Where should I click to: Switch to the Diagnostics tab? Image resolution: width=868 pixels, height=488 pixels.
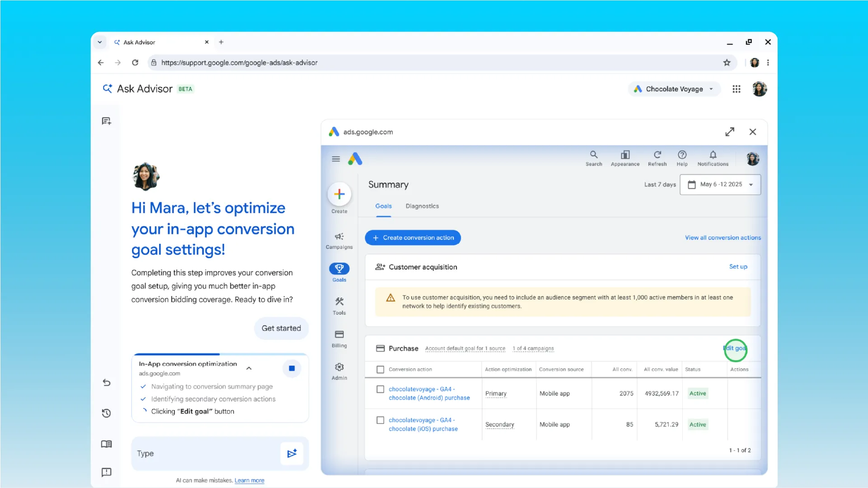coord(422,206)
